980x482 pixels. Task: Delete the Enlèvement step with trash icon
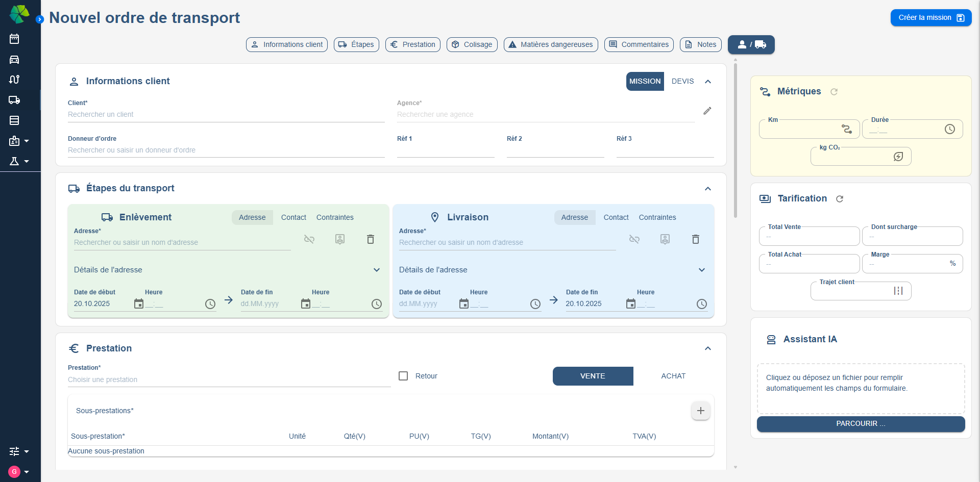point(371,239)
